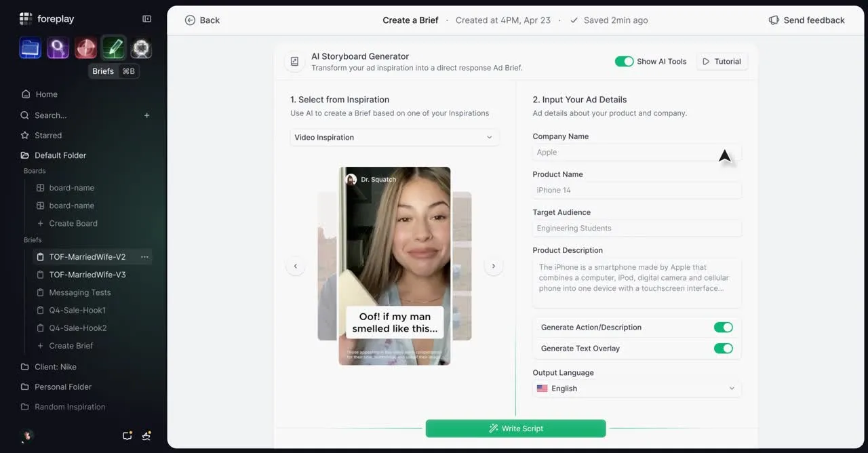Click into the Product Description text area

[637, 283]
